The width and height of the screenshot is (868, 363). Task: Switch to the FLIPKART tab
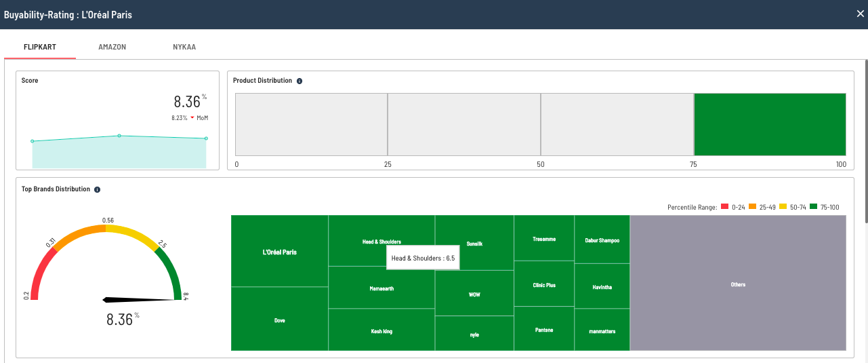[x=40, y=47]
